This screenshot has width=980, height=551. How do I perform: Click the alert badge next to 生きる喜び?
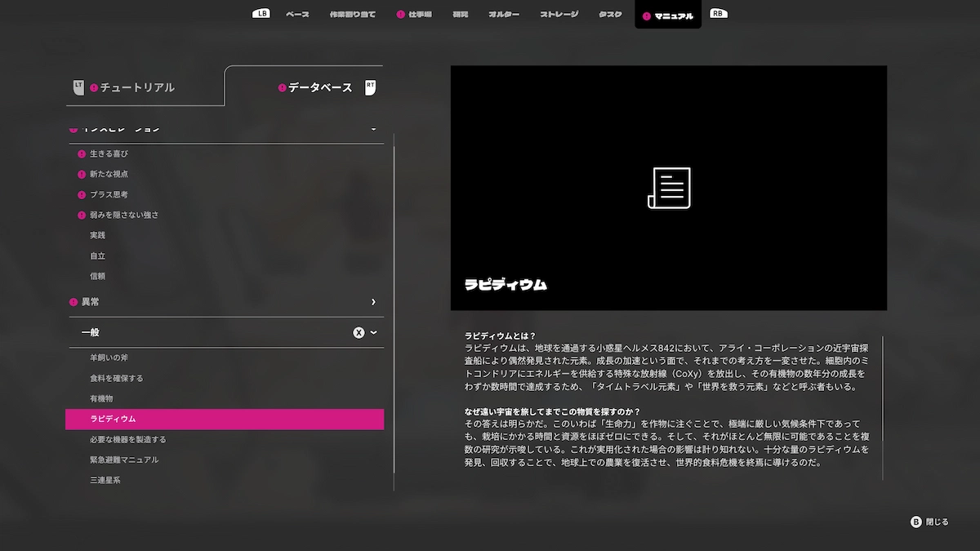coord(82,153)
